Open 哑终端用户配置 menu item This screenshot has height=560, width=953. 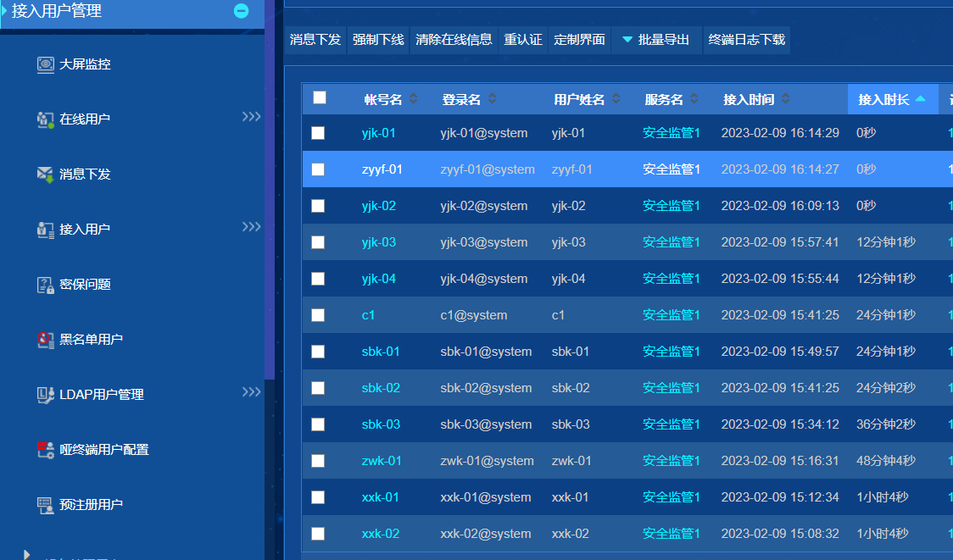coord(104,450)
